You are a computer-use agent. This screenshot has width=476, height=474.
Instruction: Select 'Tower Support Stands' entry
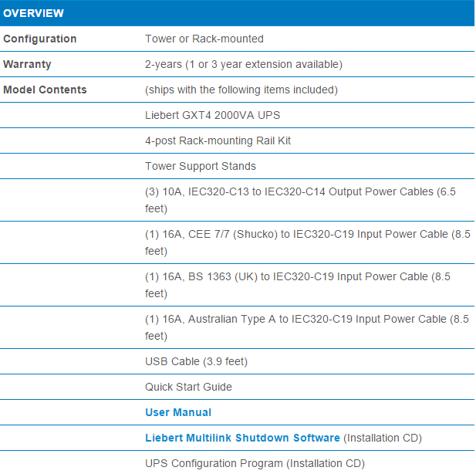pyautogui.click(x=201, y=166)
